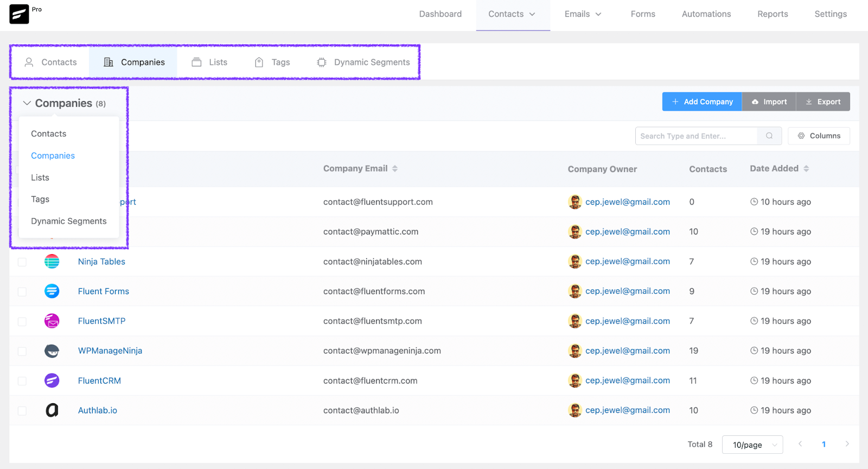Viewport: 868px width, 469px height.
Task: Open the Ninja Tables company link
Action: 101,262
